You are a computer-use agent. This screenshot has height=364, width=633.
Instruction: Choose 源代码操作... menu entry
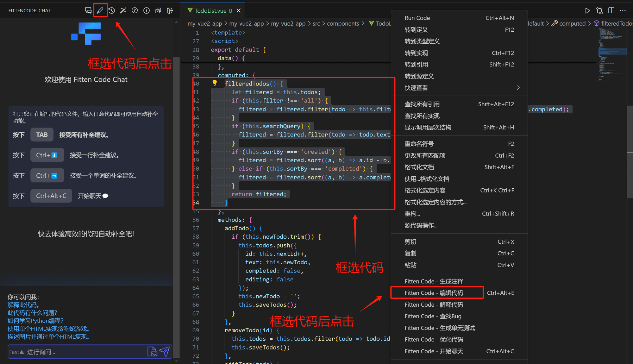(x=459, y=225)
